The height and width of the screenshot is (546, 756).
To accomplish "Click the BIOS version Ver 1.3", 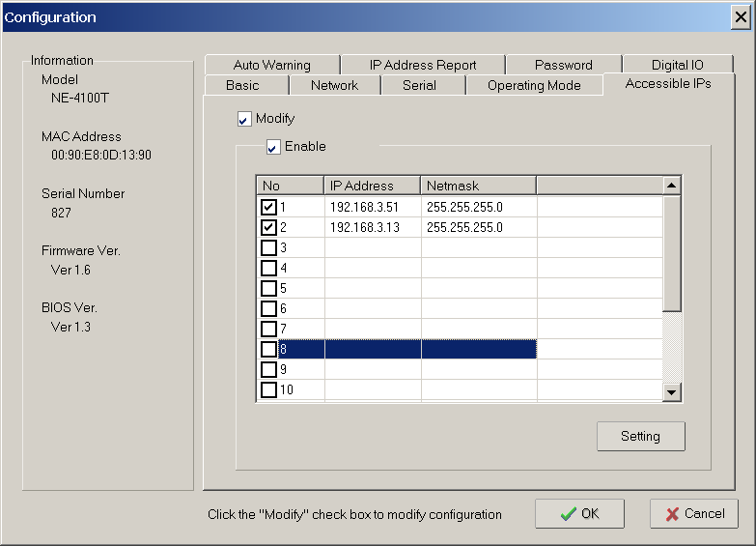I will click(70, 327).
